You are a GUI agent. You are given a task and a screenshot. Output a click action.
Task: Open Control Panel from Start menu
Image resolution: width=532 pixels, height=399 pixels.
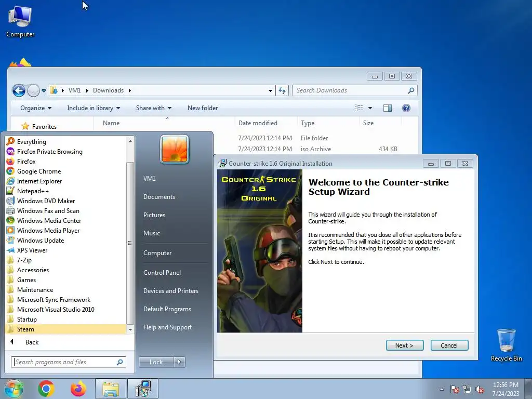click(162, 273)
